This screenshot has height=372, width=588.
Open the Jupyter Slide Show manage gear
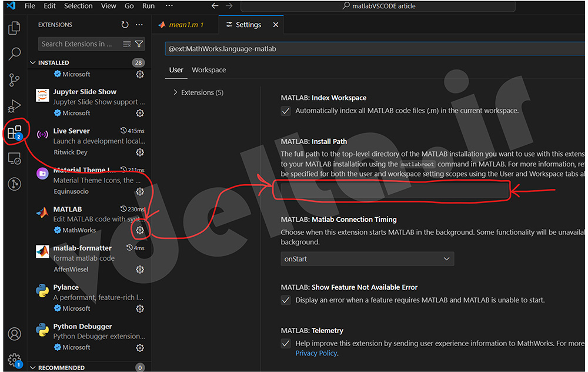coord(140,113)
